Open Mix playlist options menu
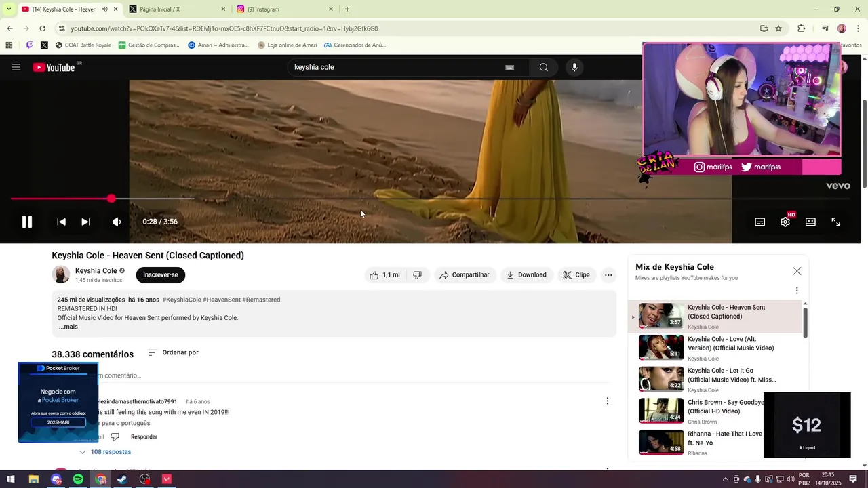Screen dimensions: 868x488 (x=797, y=291)
